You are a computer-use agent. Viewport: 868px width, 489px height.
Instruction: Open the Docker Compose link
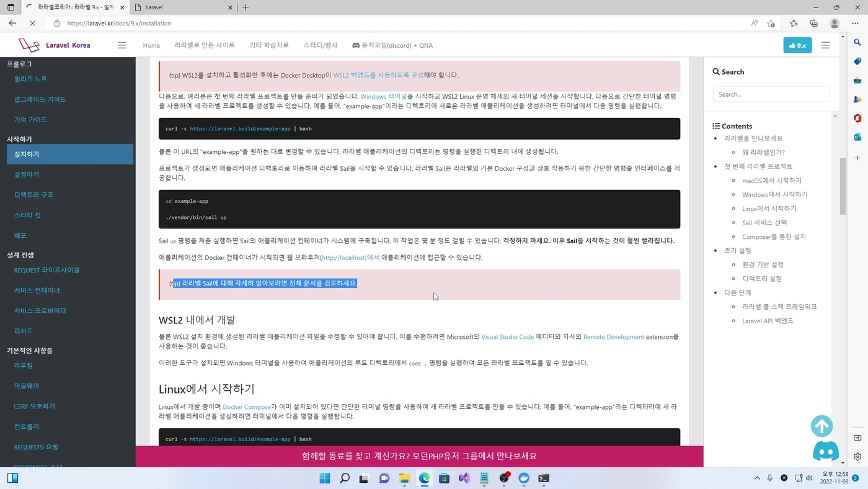[x=247, y=407]
